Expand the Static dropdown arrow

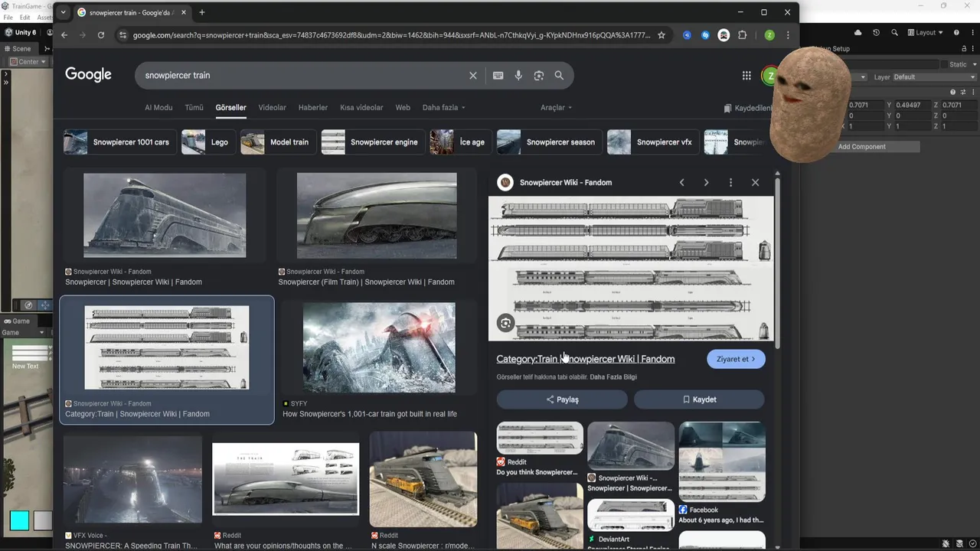[x=973, y=64]
